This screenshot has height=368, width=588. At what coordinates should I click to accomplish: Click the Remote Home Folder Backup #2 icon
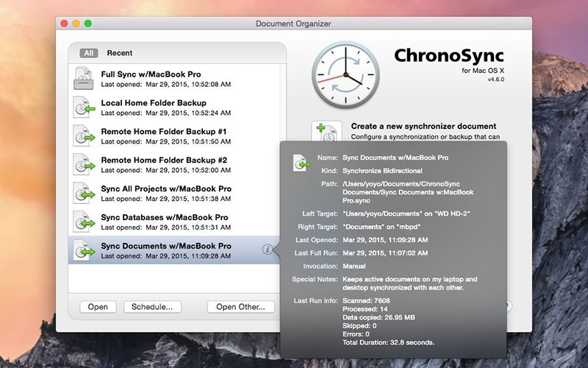click(x=83, y=164)
